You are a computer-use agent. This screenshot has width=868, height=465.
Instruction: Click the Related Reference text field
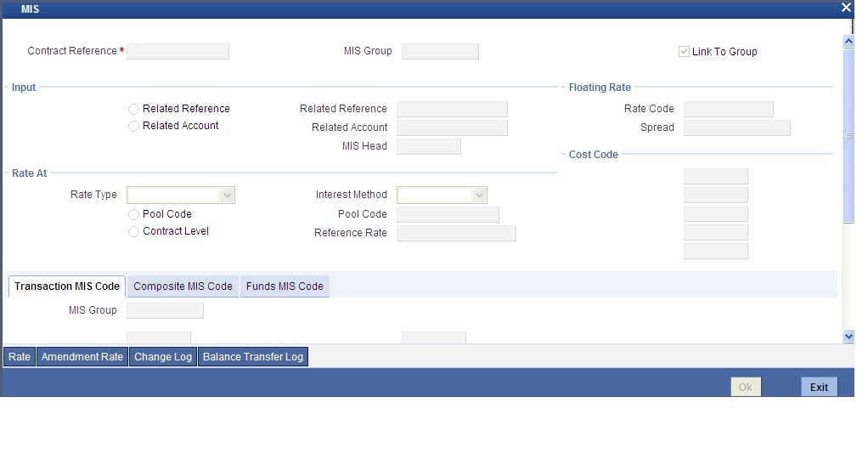[452, 109]
